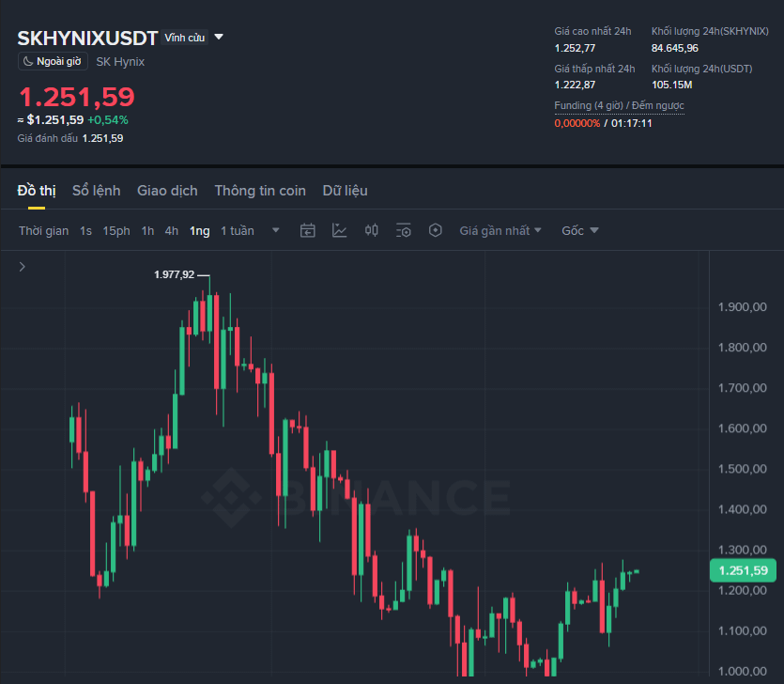
Task: Select the Thời gian chart option
Action: pyautogui.click(x=43, y=231)
